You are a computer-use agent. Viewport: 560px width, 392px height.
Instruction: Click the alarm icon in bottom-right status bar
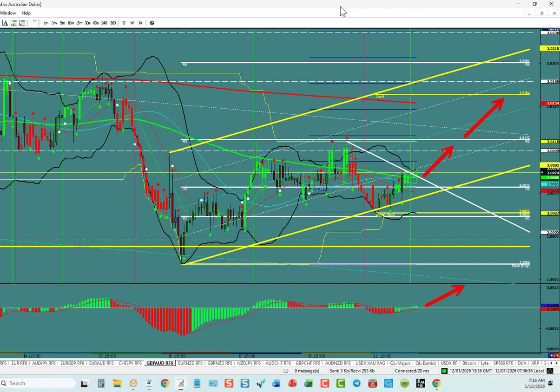point(550,371)
